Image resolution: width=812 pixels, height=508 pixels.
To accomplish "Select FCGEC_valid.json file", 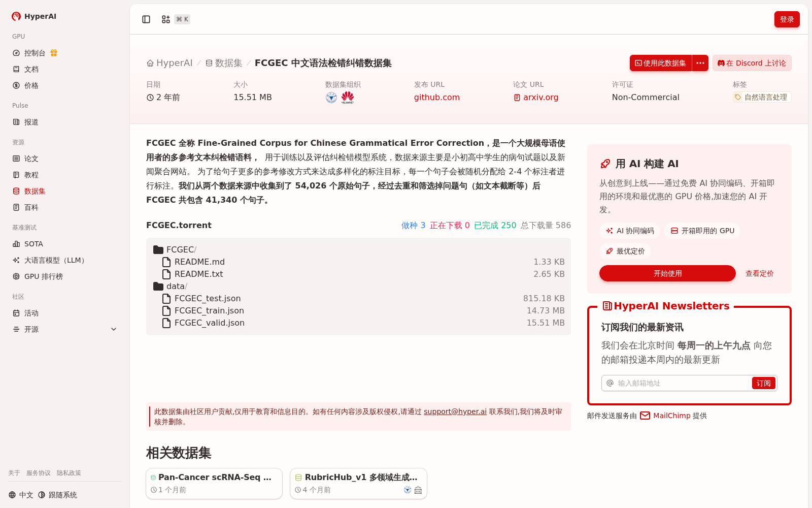I will point(358,323).
